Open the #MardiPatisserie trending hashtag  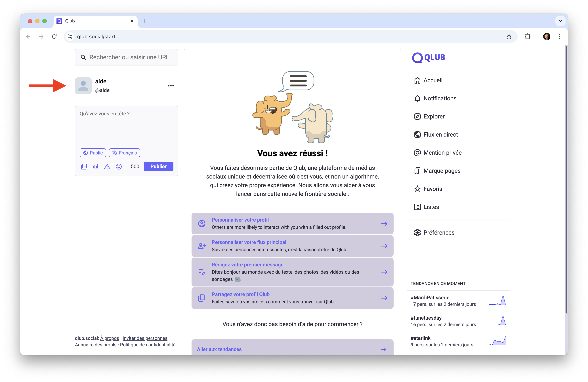[x=430, y=298]
